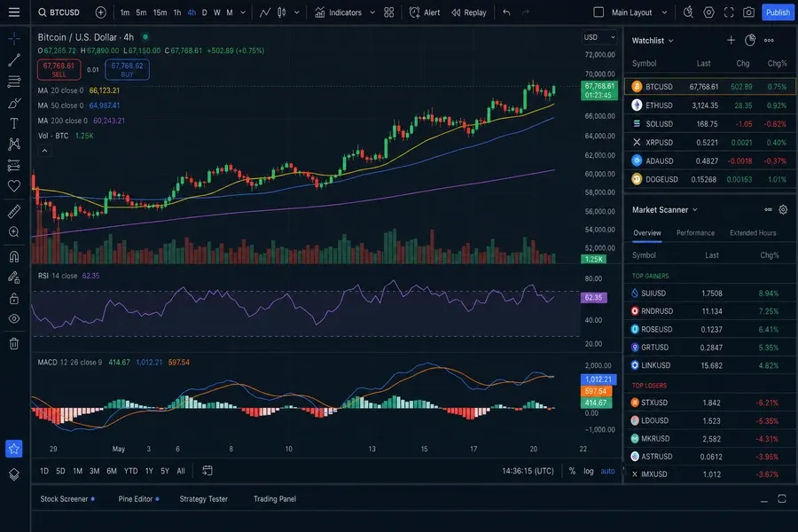Select the brush drawing tool
Screen dimensions: 798x532
click(x=14, y=103)
